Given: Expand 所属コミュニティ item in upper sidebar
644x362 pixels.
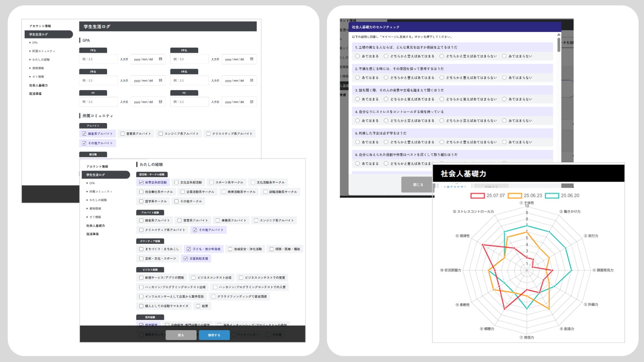Looking at the screenshot, I should pos(42,51).
